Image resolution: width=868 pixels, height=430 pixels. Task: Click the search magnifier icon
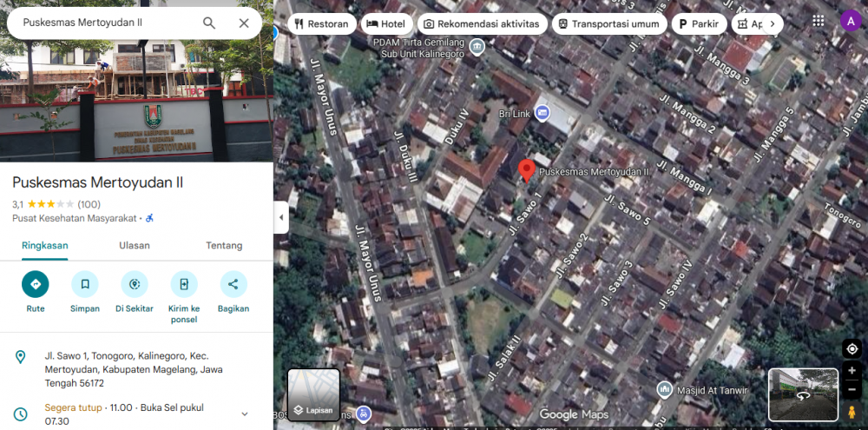tap(209, 23)
